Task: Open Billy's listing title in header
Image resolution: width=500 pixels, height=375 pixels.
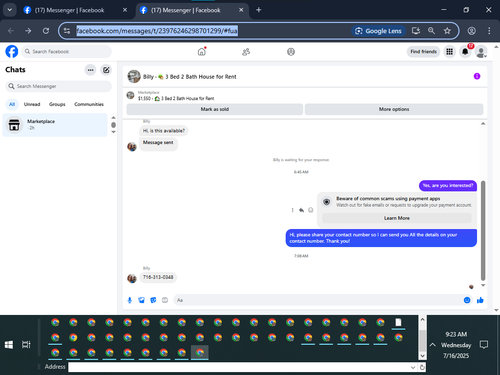Action: click(190, 77)
